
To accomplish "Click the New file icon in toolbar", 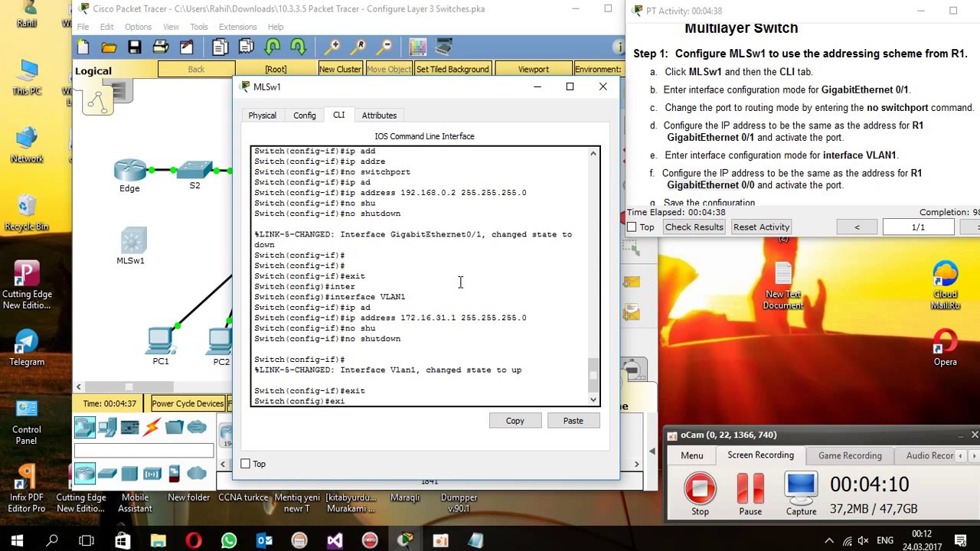I will point(83,47).
